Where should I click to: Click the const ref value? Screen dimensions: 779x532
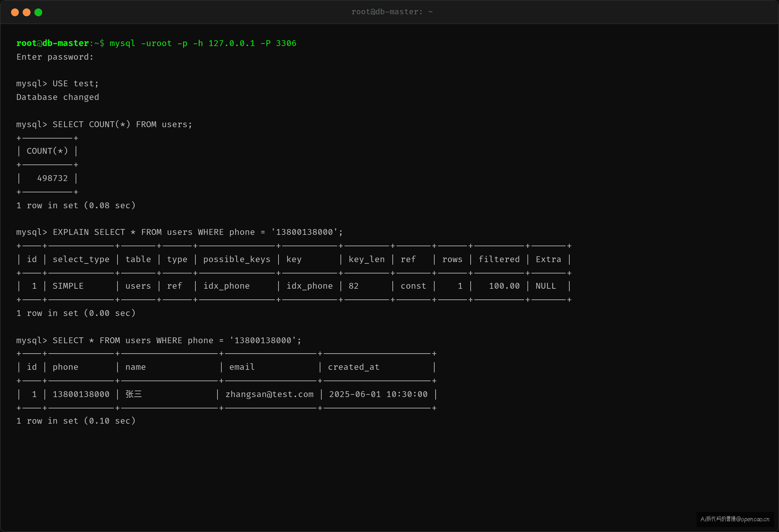[413, 286]
